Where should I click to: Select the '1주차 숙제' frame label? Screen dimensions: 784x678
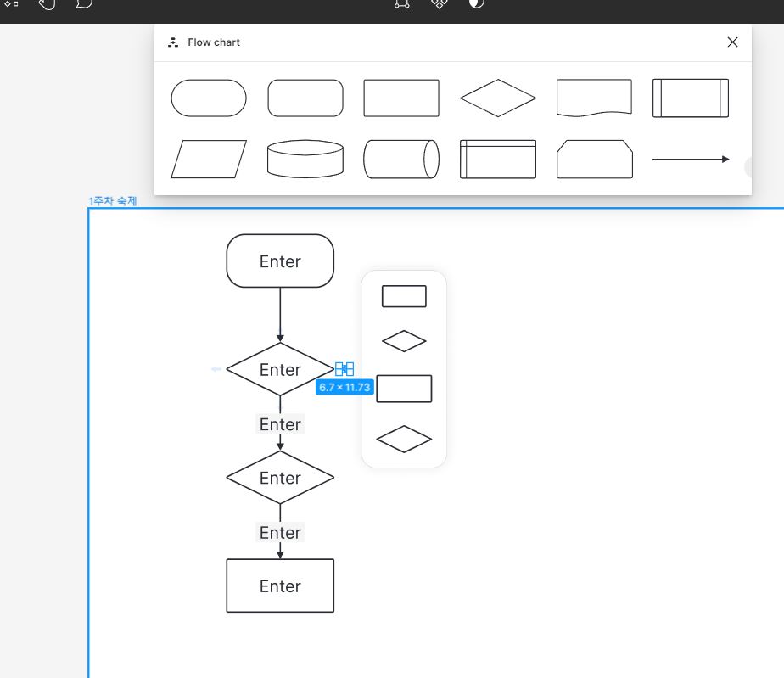click(113, 201)
